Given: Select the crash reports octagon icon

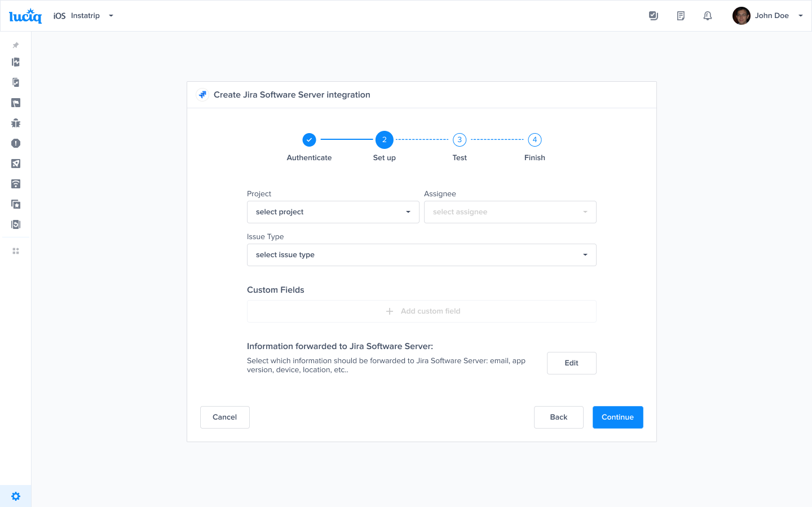Looking at the screenshot, I should (x=15, y=143).
